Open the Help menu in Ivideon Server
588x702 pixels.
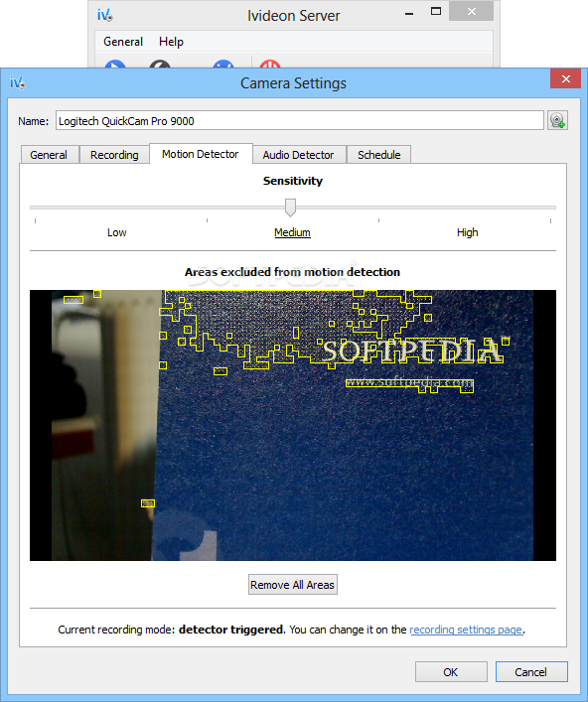[x=171, y=42]
